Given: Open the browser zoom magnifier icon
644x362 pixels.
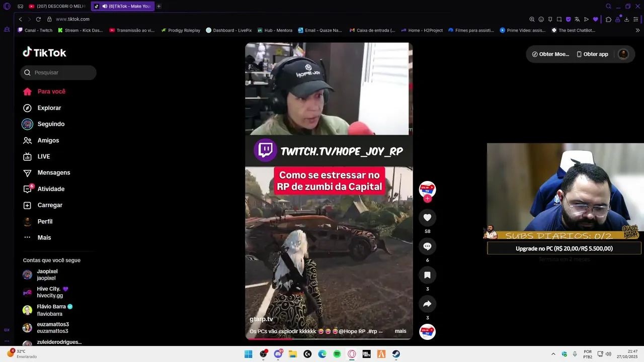Looking at the screenshot, I should (x=532, y=19).
